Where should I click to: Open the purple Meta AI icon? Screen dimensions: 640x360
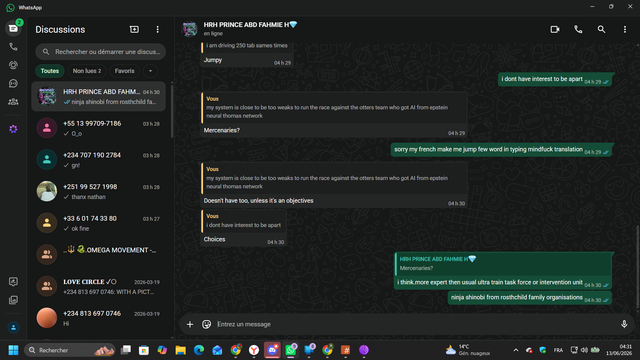pyautogui.click(x=13, y=129)
